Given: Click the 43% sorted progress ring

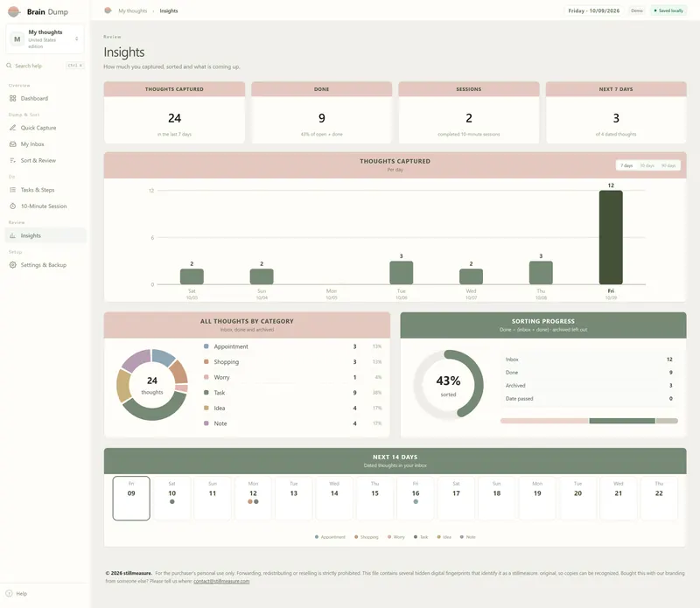Looking at the screenshot, I should [448, 385].
